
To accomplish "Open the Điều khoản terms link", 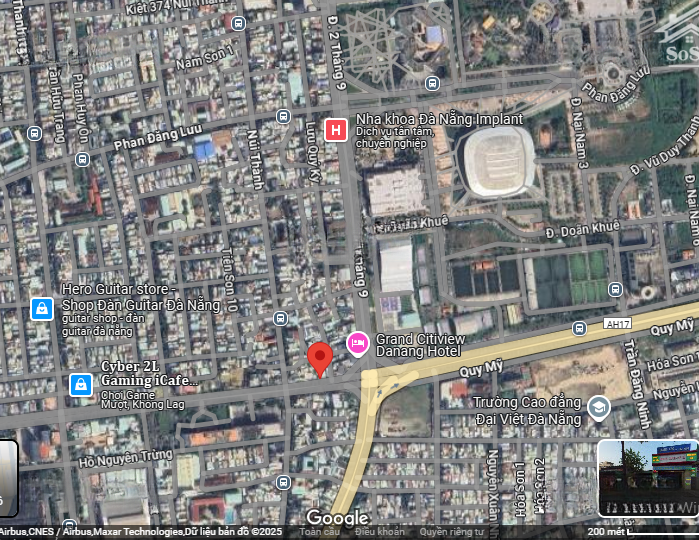I will point(380,532).
